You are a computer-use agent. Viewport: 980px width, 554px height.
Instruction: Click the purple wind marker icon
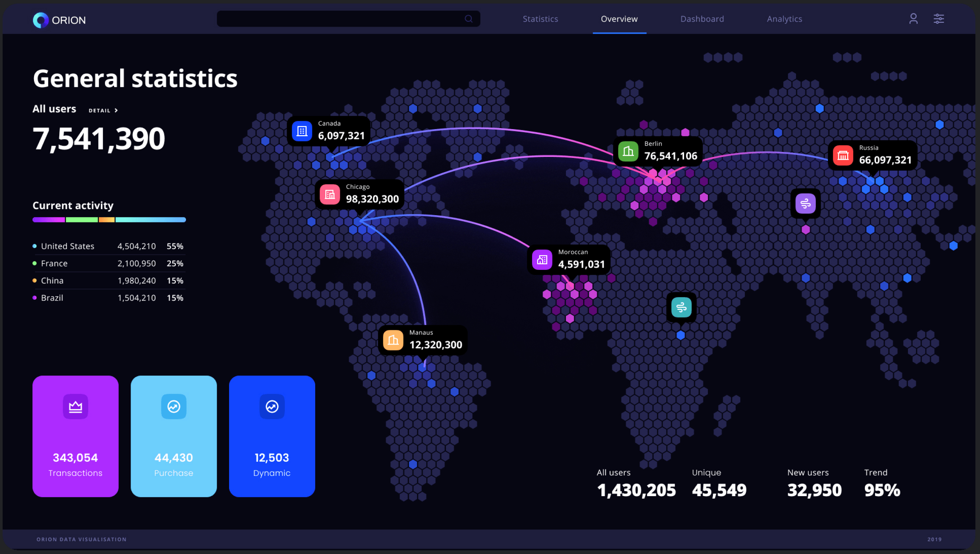point(805,204)
